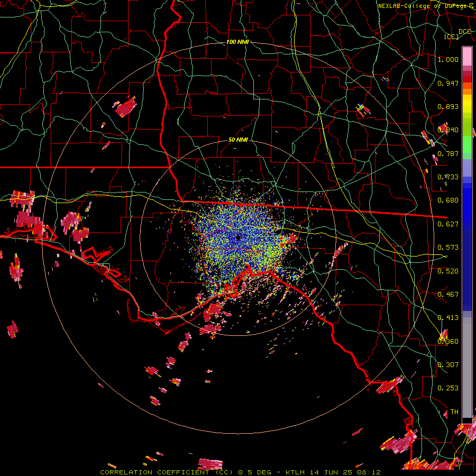
Task: Click the 0.467 legend value
Action: [448, 295]
